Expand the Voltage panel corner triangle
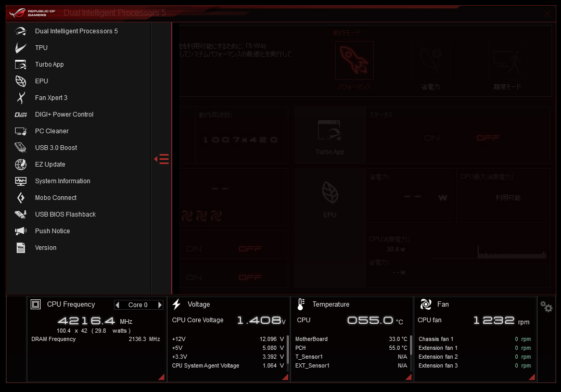This screenshot has height=392, width=561. [x=286, y=377]
